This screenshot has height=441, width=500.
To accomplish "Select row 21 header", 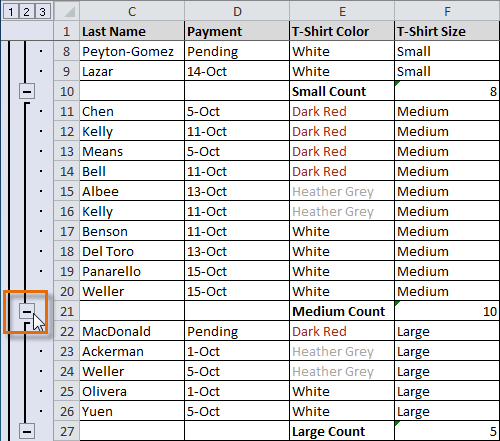I will click(67, 311).
